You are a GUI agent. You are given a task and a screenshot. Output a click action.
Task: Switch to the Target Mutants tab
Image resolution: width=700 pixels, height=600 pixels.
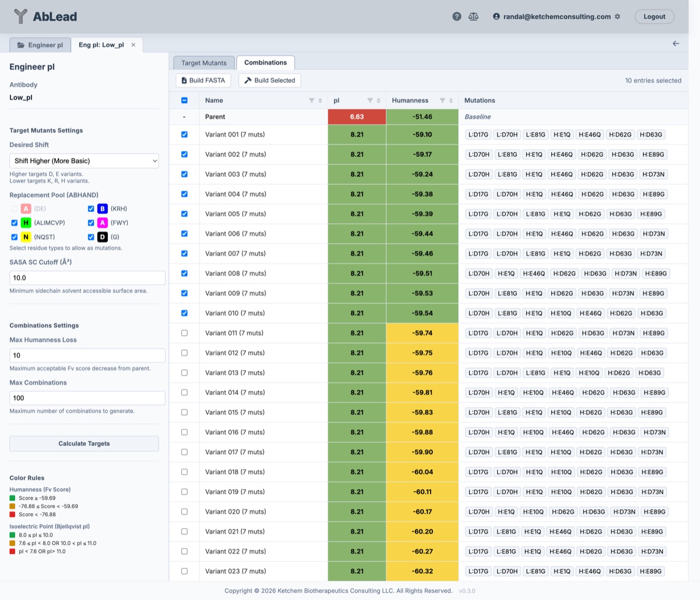[204, 63]
